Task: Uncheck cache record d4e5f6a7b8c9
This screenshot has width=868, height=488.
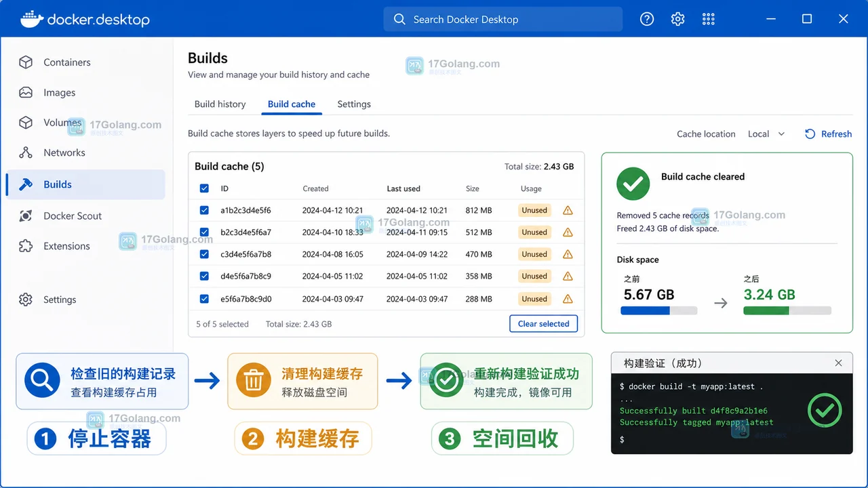Action: [x=204, y=276]
